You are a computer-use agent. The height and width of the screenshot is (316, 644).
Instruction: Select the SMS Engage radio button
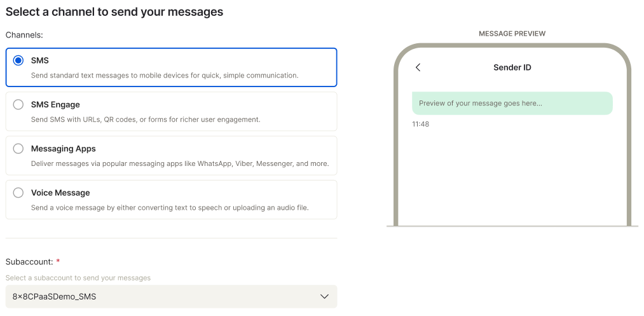pyautogui.click(x=18, y=104)
